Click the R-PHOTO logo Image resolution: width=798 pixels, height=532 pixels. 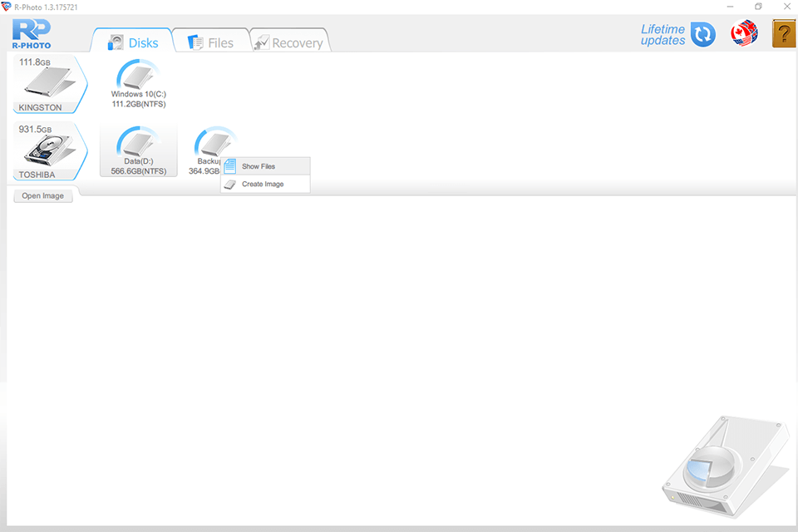tap(32, 33)
